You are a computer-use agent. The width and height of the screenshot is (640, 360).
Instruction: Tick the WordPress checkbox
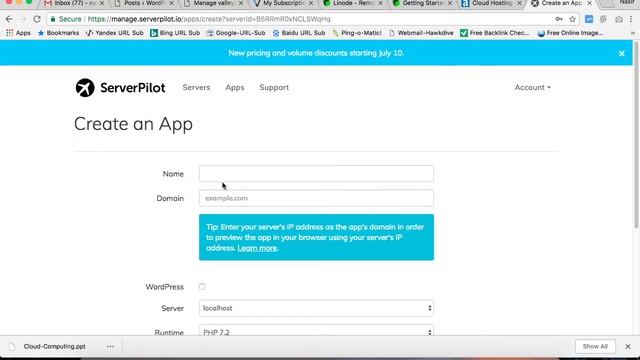click(202, 287)
